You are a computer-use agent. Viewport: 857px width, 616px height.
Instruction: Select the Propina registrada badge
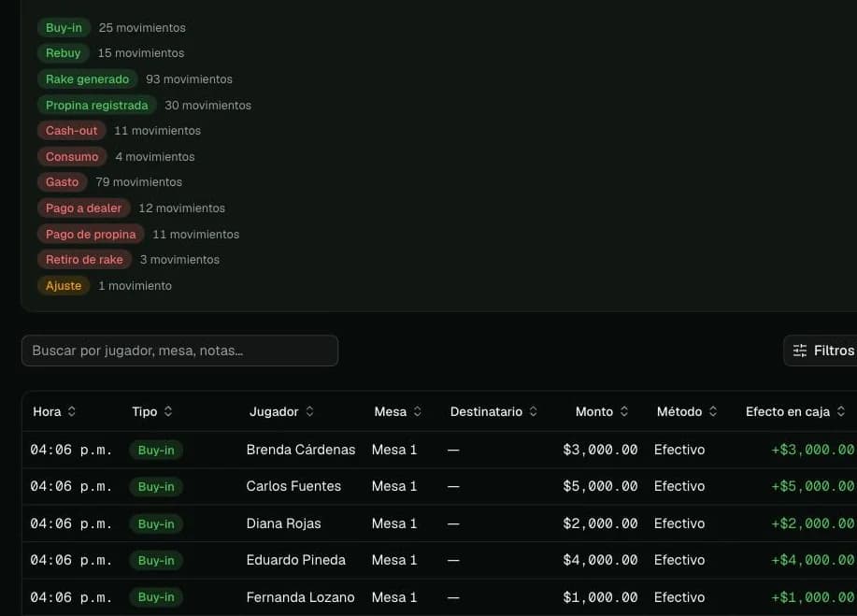tap(97, 105)
